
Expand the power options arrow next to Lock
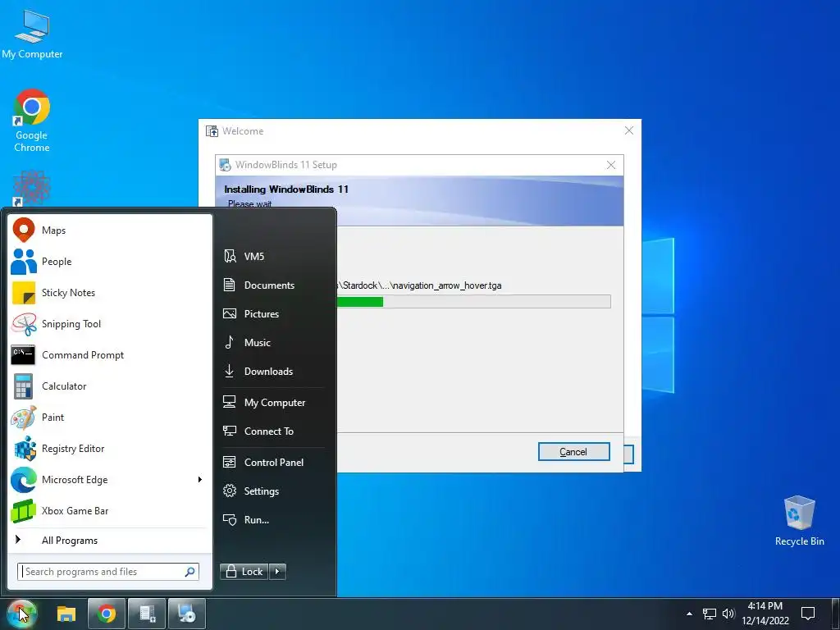(277, 572)
